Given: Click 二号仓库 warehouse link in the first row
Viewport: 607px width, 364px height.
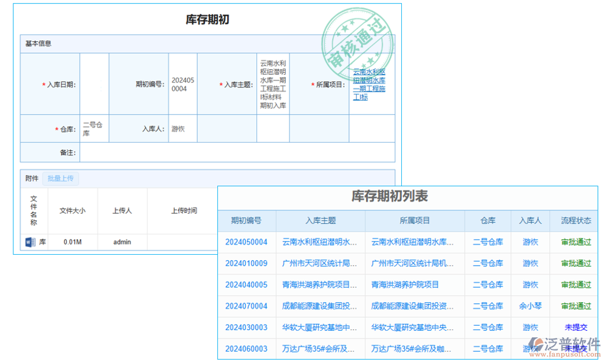Looking at the screenshot, I should click(x=488, y=242).
